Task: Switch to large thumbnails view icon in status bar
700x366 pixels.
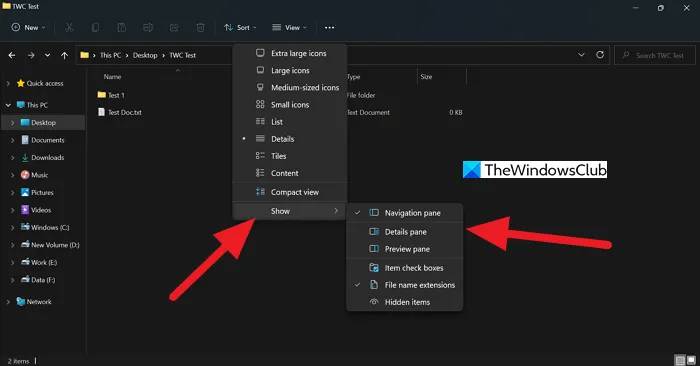Action: [x=692, y=360]
